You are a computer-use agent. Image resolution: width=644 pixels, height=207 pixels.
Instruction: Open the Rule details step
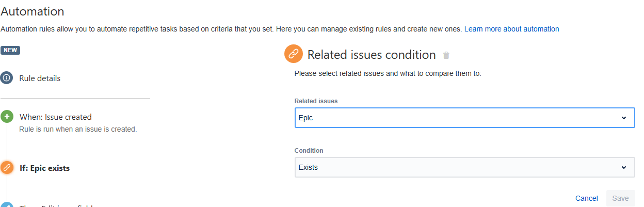(x=40, y=78)
